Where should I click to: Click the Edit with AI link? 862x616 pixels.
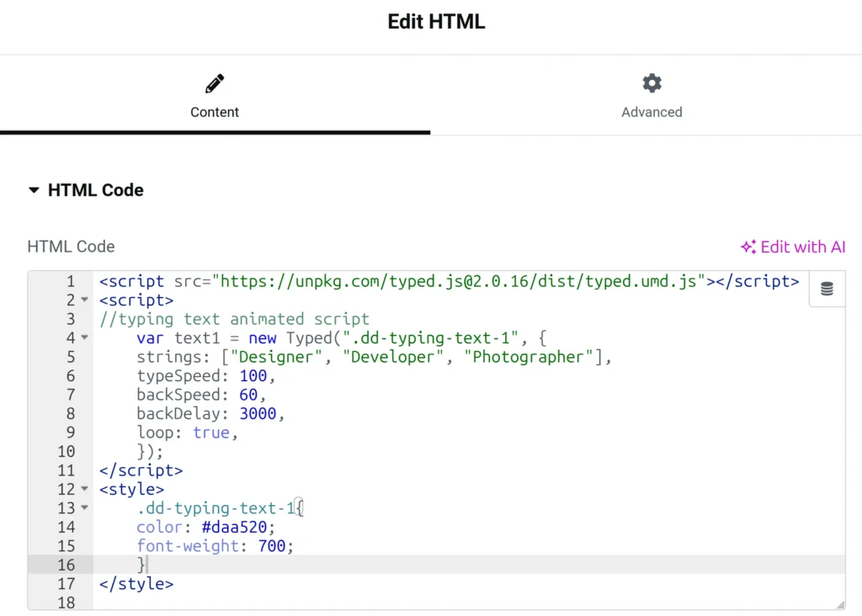802,247
